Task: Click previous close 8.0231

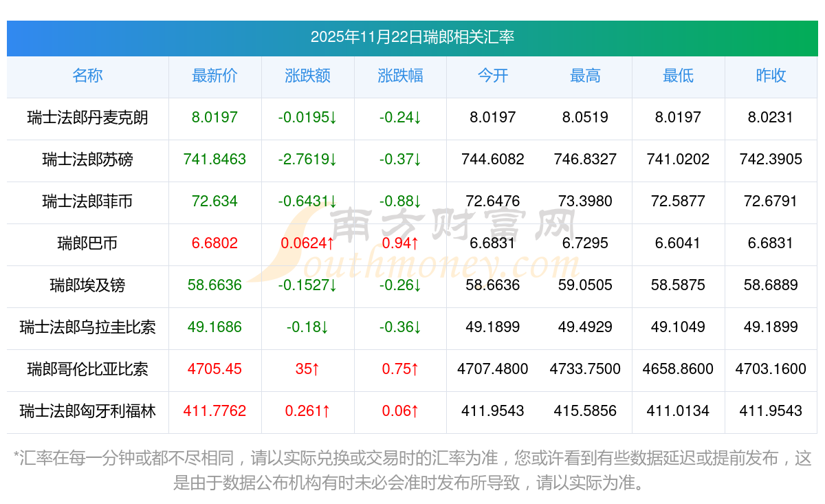Action: click(x=771, y=118)
